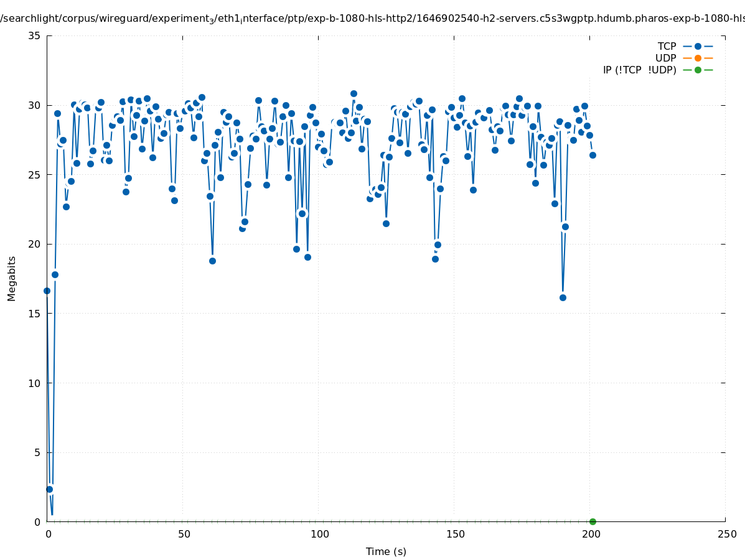Select the TCP point near 2 megabits
This screenshot has height=560, width=745.
click(x=49, y=489)
